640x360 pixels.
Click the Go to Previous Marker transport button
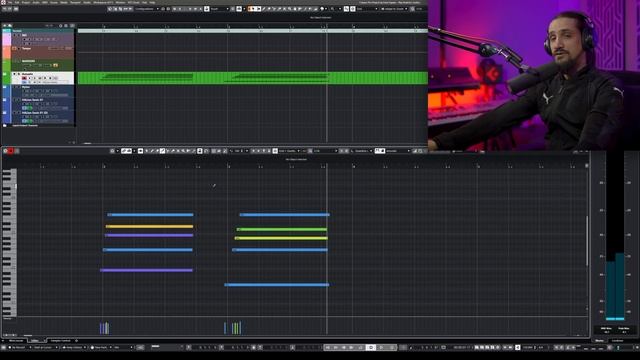[327, 347]
